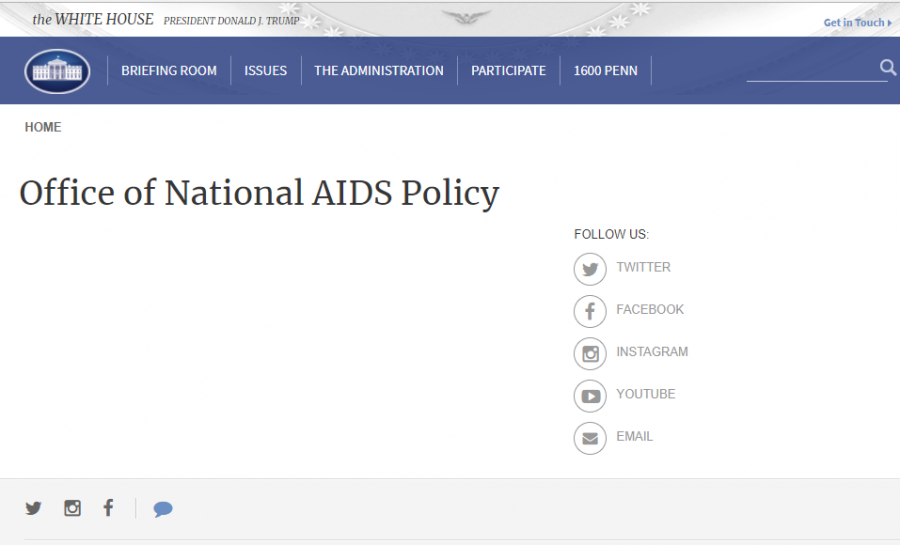900x545 pixels.
Task: Click the footer Twitter bird icon
Action: tap(33, 508)
